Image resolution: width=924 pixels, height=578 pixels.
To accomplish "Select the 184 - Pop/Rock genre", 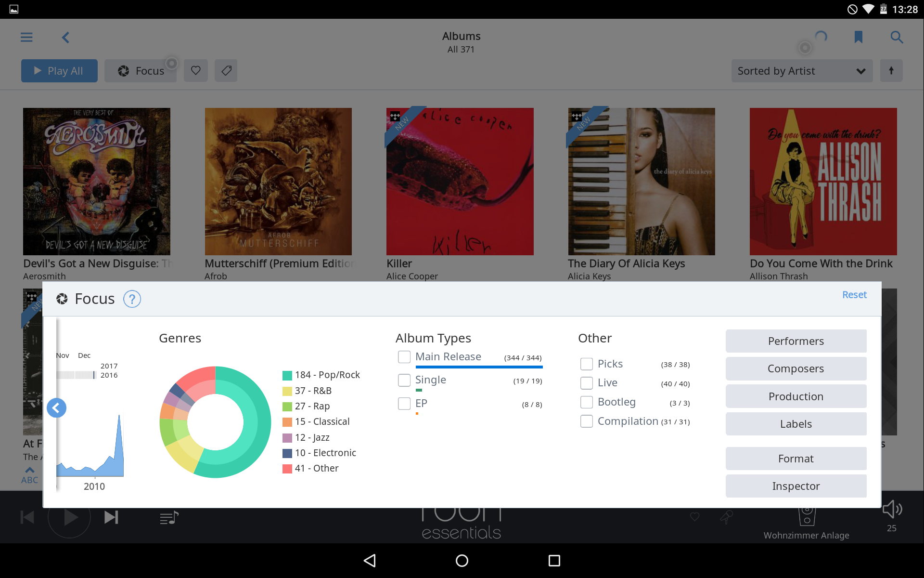I will 321,375.
